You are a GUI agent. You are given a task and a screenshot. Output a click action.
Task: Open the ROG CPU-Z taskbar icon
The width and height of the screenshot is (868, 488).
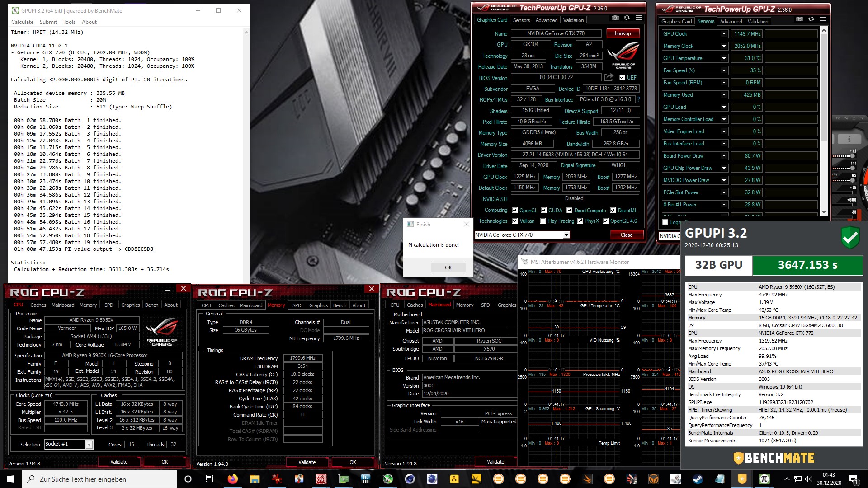pyautogui.click(x=321, y=479)
